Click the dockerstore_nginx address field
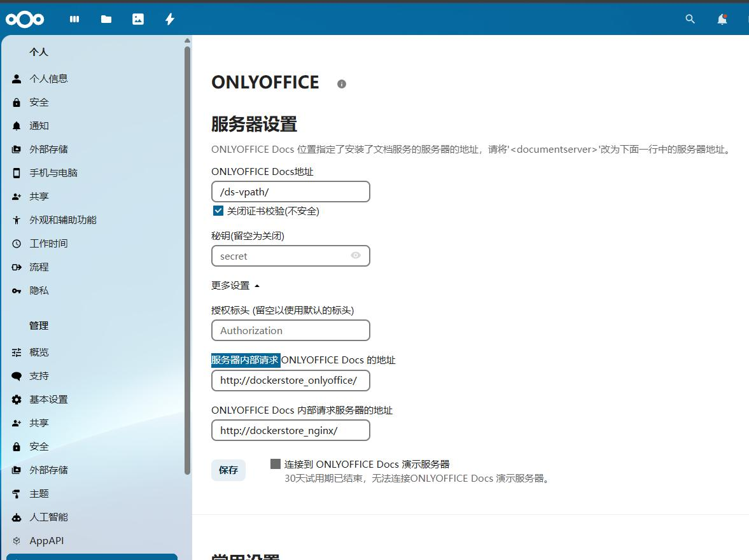 [290, 431]
